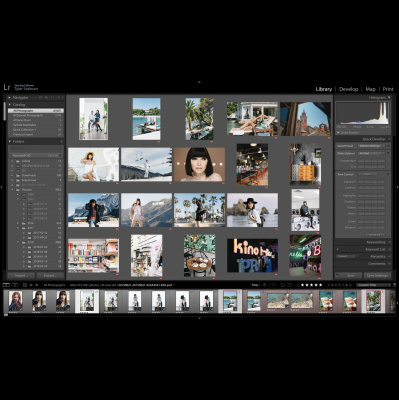Select first filmstrip thumbnail of red-haired woman

point(15,301)
